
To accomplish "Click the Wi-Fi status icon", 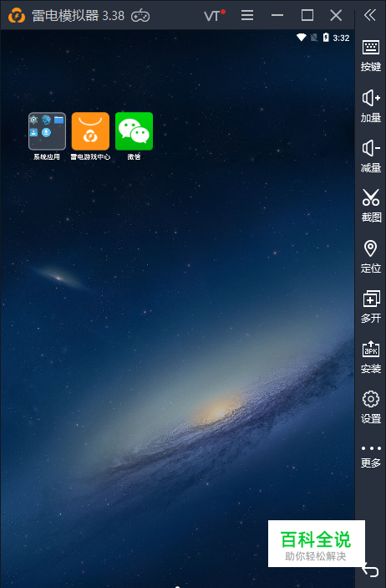I will tap(302, 38).
